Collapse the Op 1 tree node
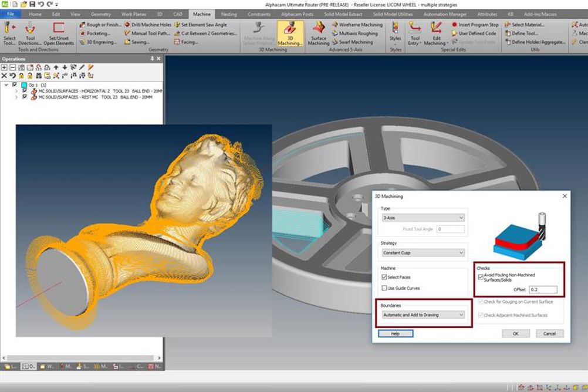Viewport: 588px width, 392px height. [x=6, y=85]
